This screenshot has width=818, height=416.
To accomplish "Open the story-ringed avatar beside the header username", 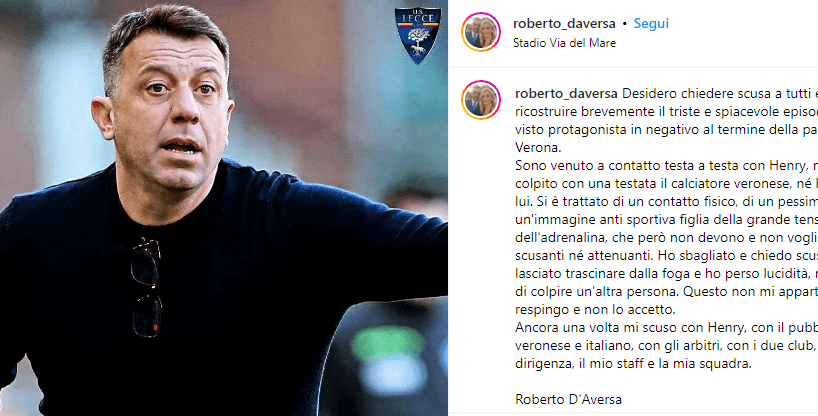I will pos(480,32).
